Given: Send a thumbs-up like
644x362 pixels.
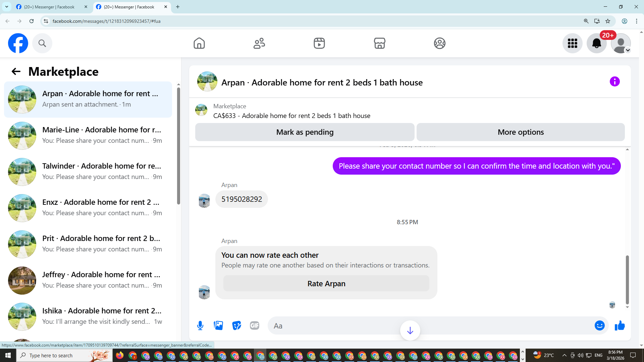Looking at the screenshot, I should tap(620, 325).
